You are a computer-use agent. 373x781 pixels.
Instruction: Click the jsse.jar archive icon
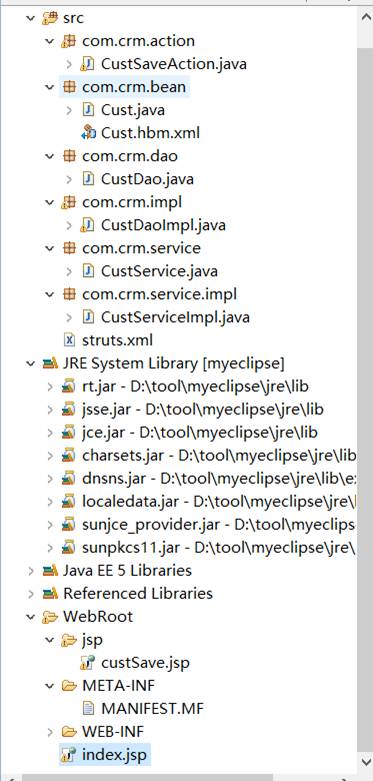point(69,409)
